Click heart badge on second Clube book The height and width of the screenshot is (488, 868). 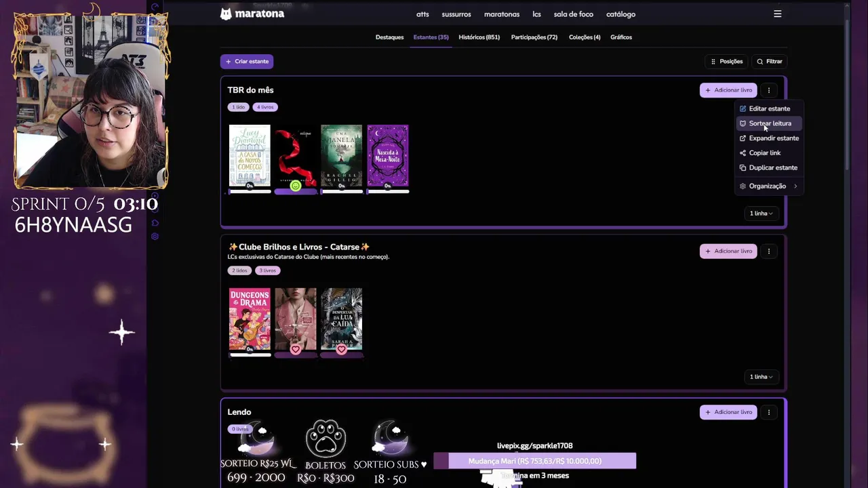(296, 349)
